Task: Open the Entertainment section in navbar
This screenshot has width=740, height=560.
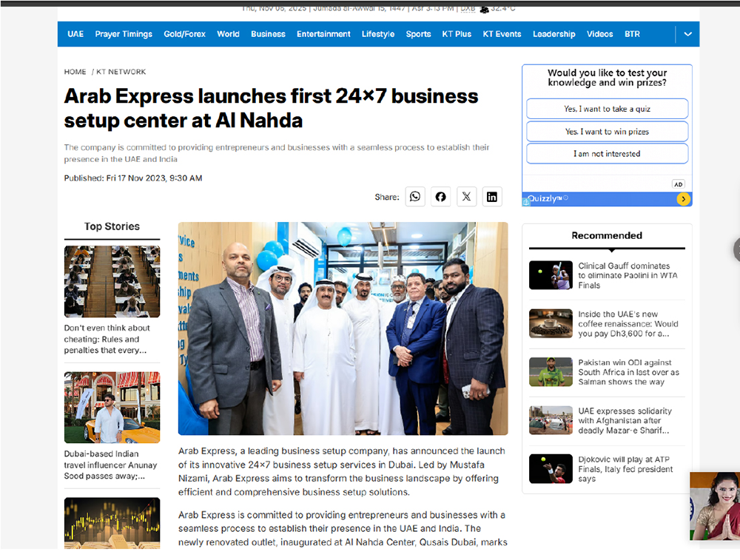Action: [323, 34]
